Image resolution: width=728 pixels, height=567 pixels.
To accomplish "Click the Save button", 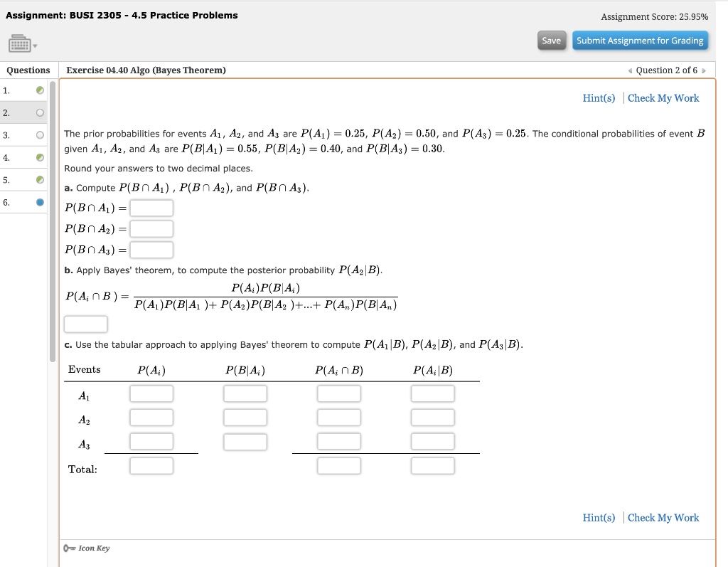I will (552, 41).
